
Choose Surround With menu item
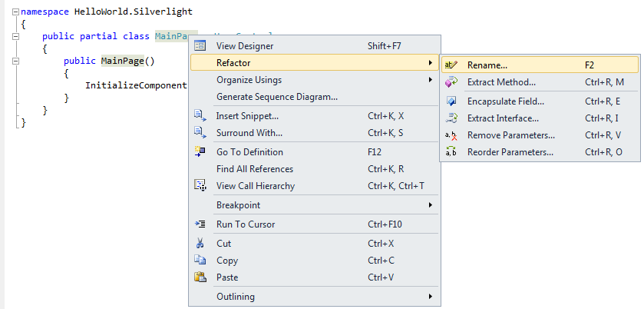(314, 133)
